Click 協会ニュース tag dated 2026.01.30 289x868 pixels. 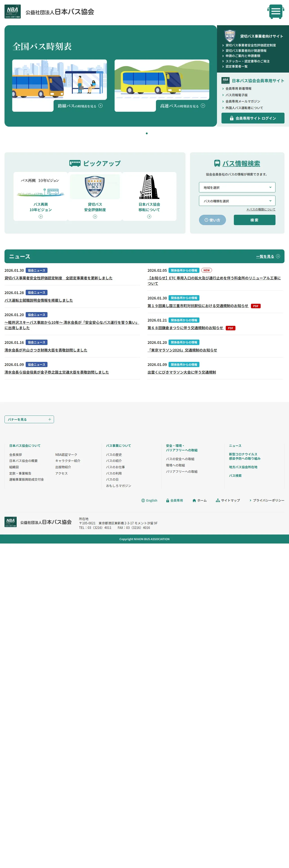(x=36, y=270)
